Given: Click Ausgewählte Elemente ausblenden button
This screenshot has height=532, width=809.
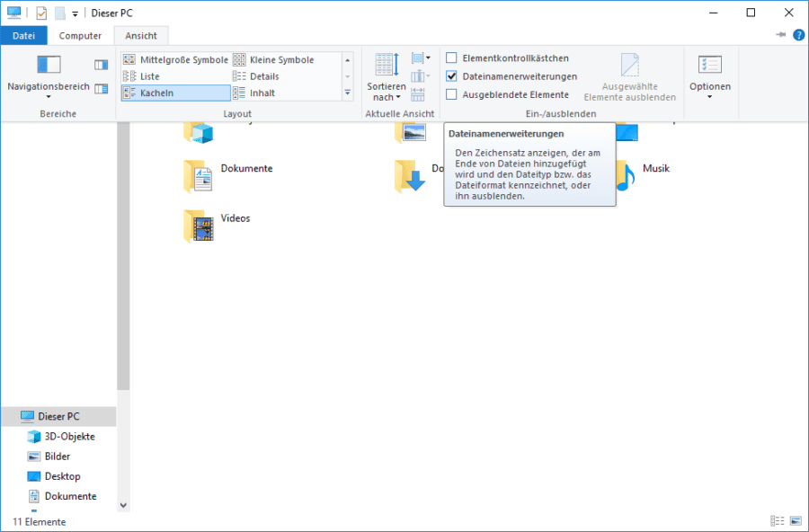Looking at the screenshot, I should (x=630, y=77).
